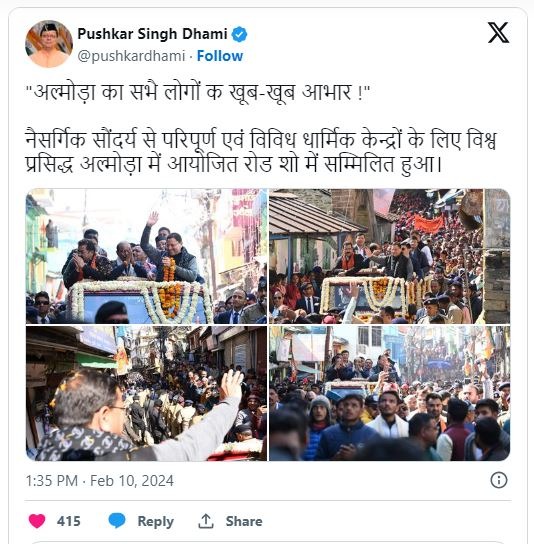Click the Share text label
This screenshot has width=534, height=544.
[244, 521]
